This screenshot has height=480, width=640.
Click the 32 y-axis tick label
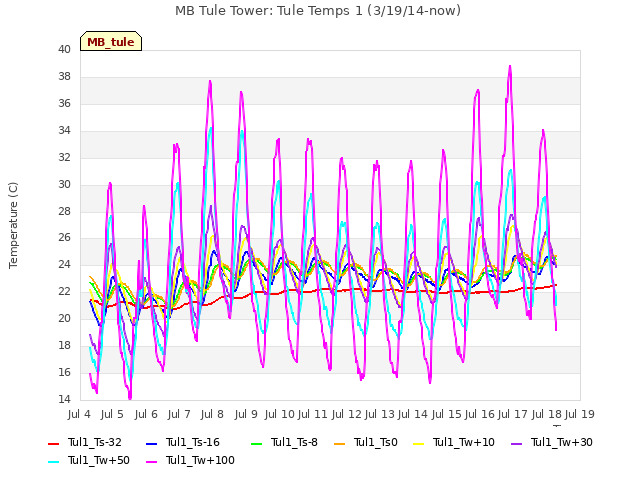click(x=64, y=157)
